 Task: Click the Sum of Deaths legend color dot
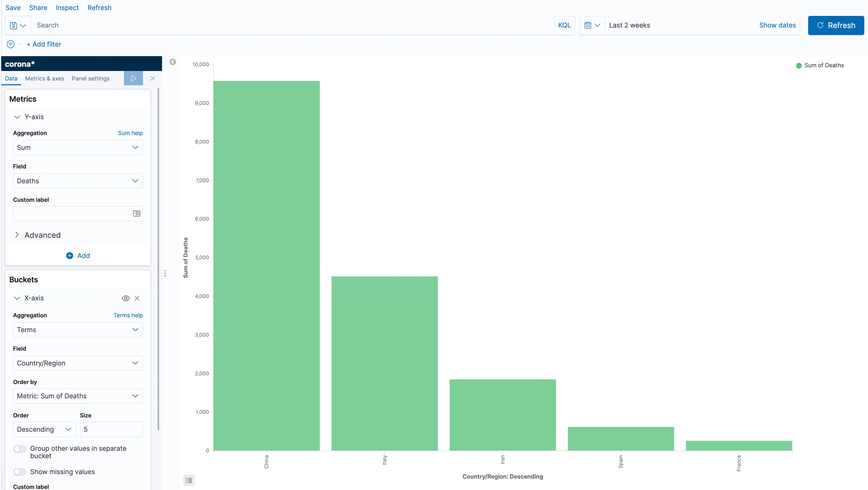click(799, 65)
